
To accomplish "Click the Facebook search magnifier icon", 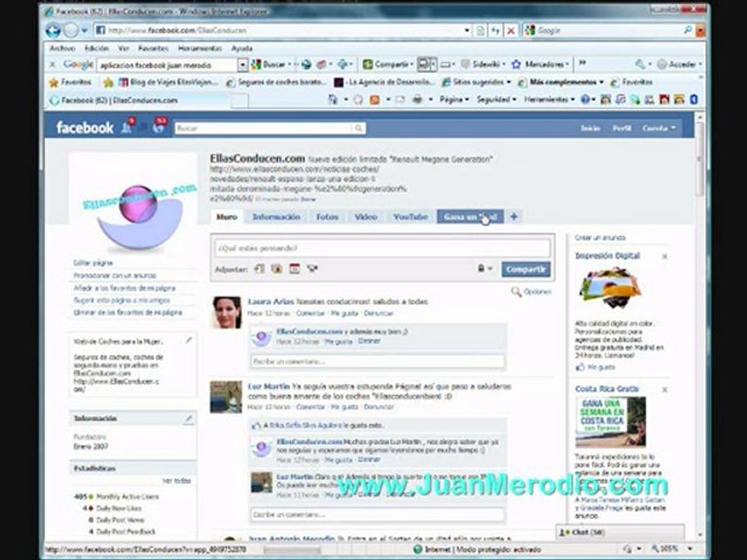I will pyautogui.click(x=358, y=128).
